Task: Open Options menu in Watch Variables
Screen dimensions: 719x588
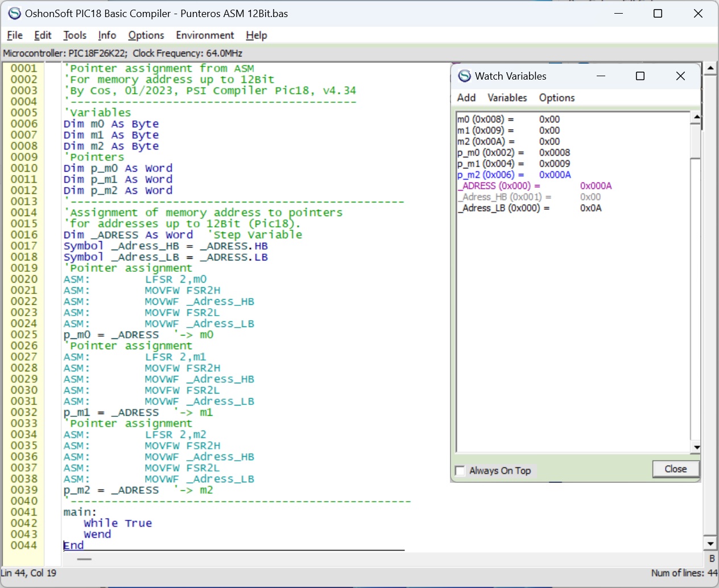Action: [557, 98]
